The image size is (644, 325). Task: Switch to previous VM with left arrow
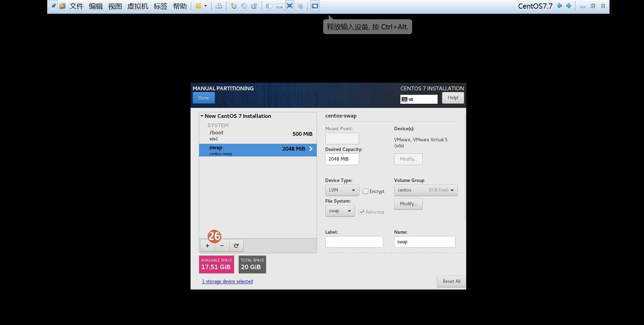pos(559,6)
